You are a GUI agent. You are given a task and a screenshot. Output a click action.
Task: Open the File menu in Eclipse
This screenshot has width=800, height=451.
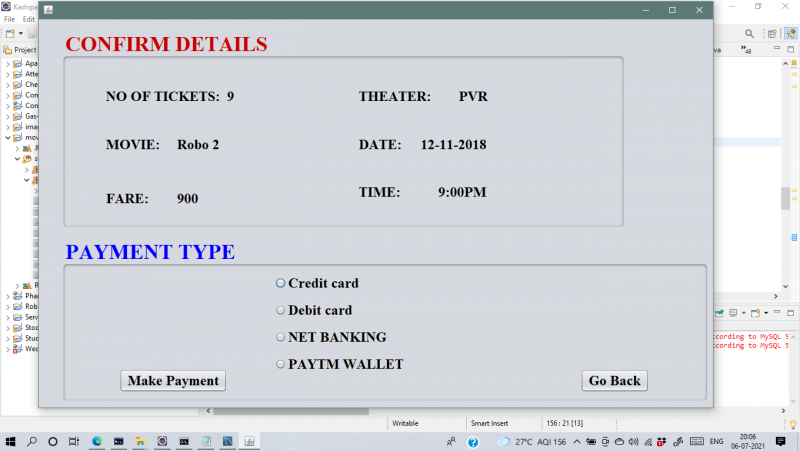click(9, 19)
